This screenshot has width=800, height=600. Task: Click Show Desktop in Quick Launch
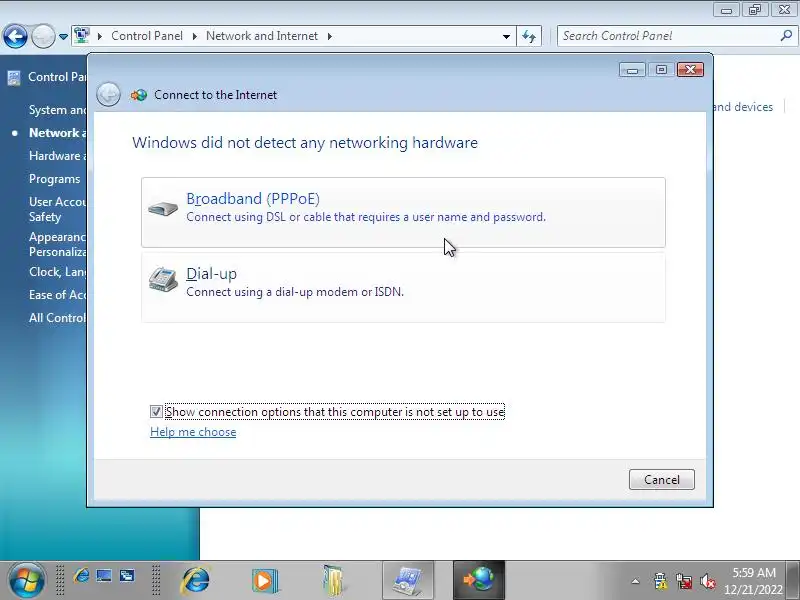104,576
